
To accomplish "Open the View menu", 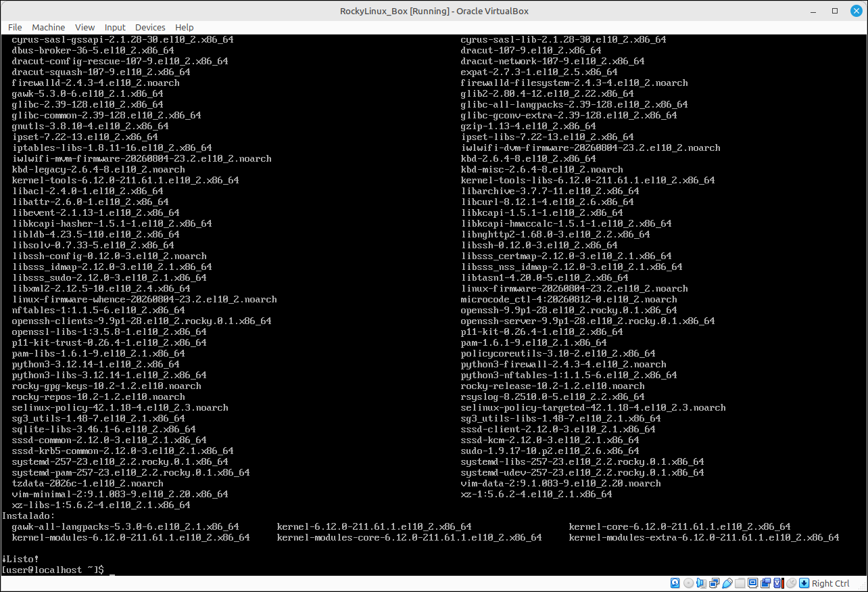I will point(85,27).
